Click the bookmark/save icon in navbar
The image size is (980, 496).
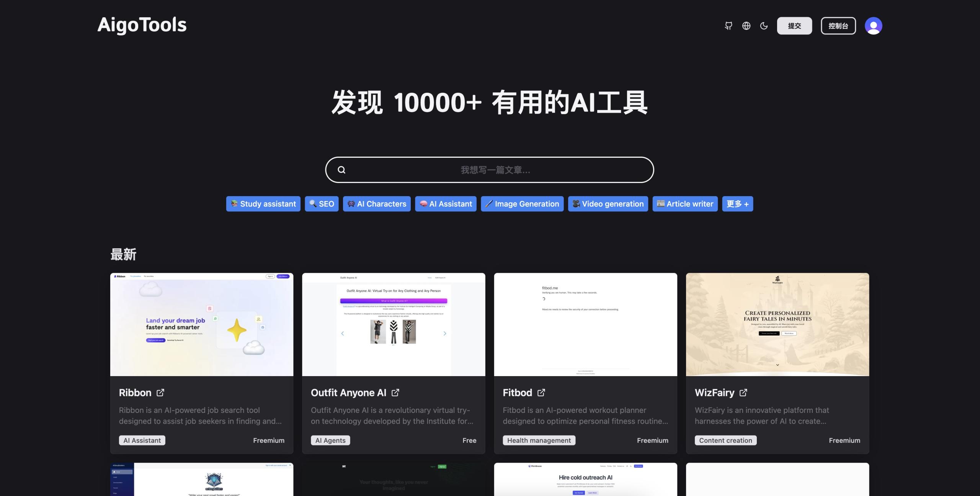[728, 25]
